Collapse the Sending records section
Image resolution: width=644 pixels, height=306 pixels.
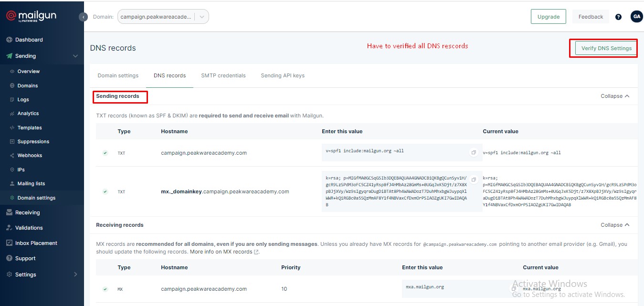click(x=615, y=96)
